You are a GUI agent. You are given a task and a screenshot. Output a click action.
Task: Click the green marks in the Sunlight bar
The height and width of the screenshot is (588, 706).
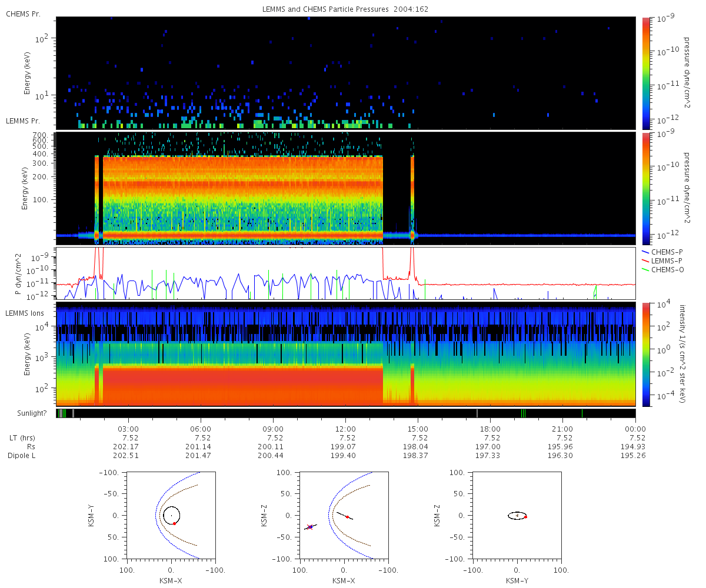pos(523,413)
